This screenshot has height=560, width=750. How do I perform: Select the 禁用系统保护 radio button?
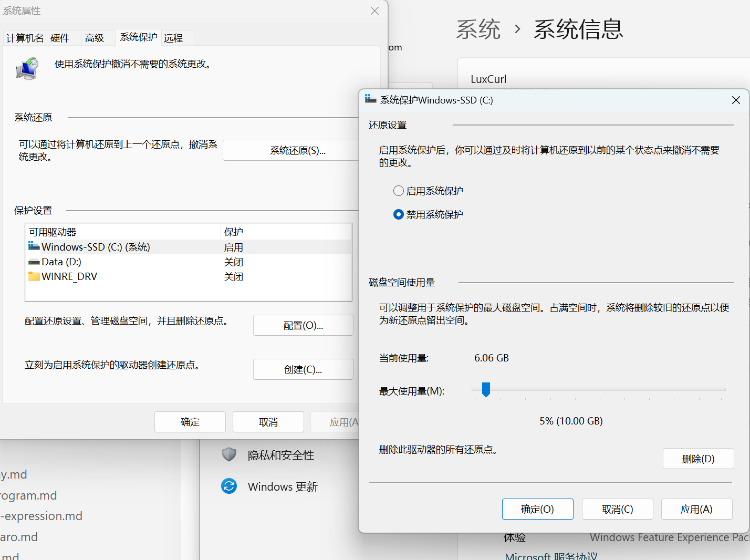click(399, 214)
